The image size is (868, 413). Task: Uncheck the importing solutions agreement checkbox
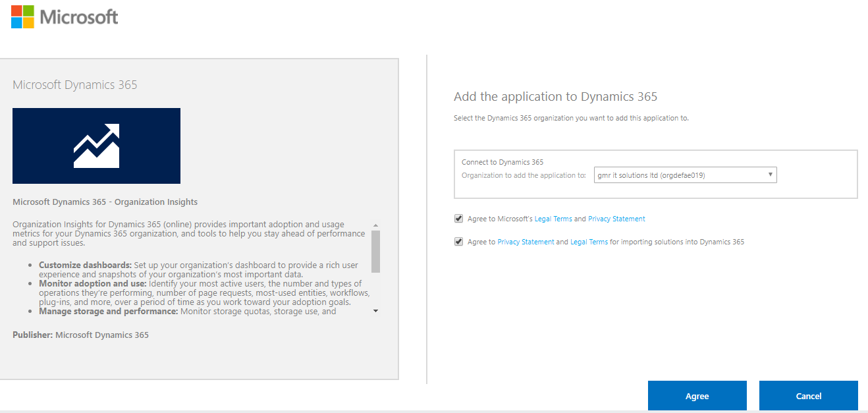pos(458,242)
